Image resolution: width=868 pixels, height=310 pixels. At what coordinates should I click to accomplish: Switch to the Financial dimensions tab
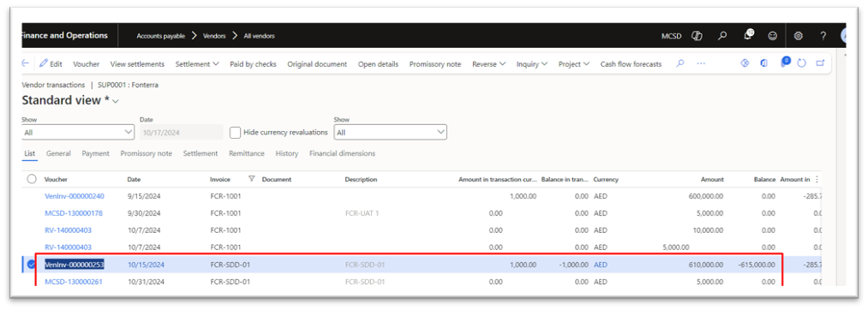[342, 153]
